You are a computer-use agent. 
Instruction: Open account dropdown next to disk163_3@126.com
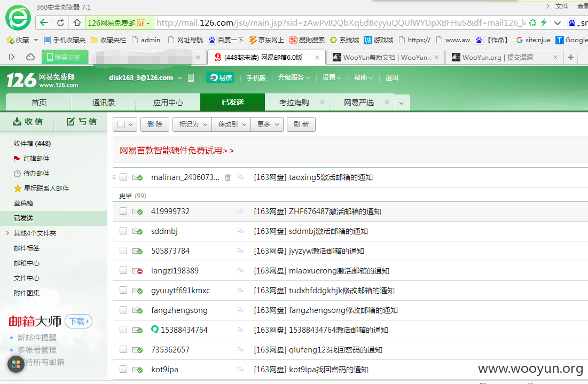[180, 77]
